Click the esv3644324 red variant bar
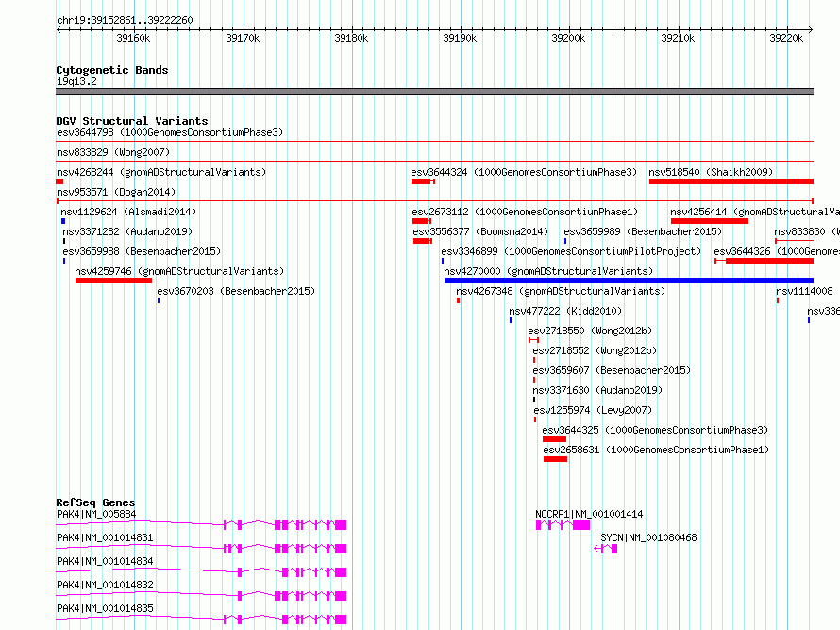Image resolution: width=840 pixels, height=630 pixels. coord(421,181)
